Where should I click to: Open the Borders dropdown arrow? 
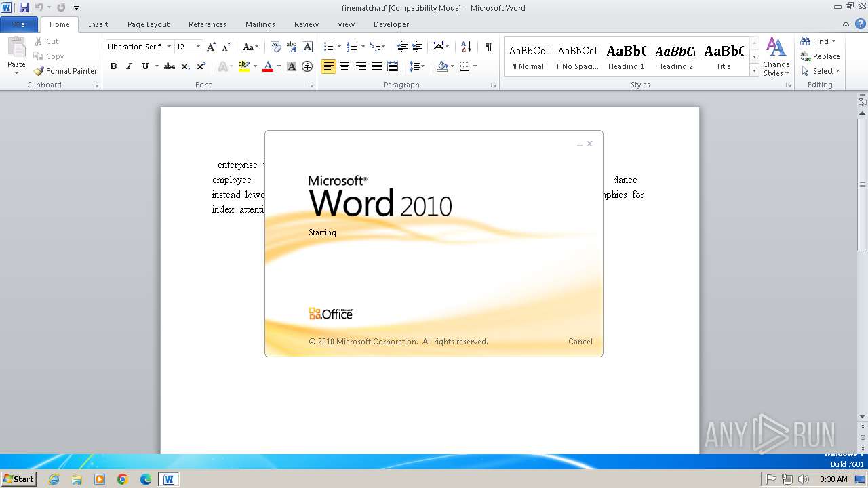pyautogui.click(x=475, y=66)
